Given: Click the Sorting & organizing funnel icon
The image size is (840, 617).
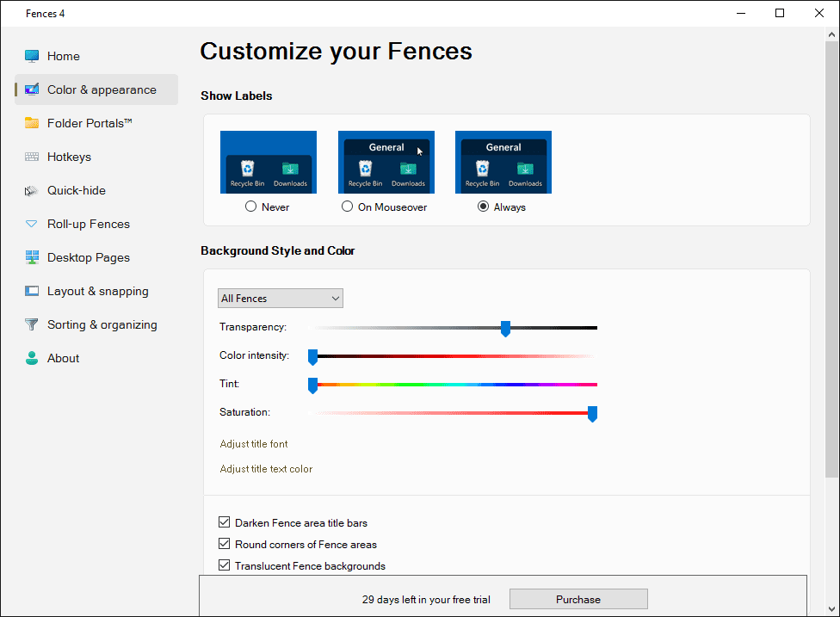Looking at the screenshot, I should (32, 324).
